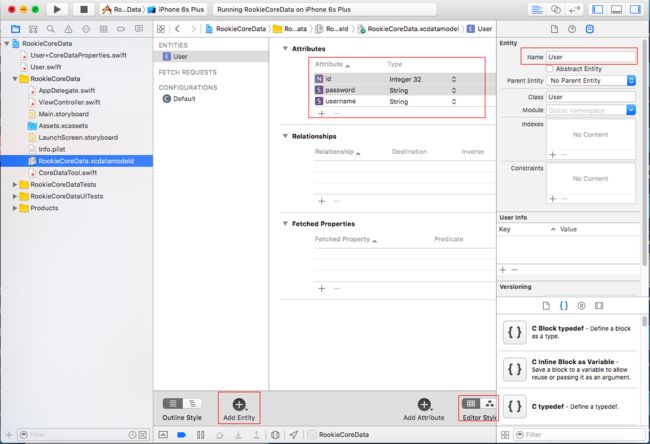Screen dimensions: 650x444
Task: Change type dropdown for username attribute
Action: coord(454,102)
